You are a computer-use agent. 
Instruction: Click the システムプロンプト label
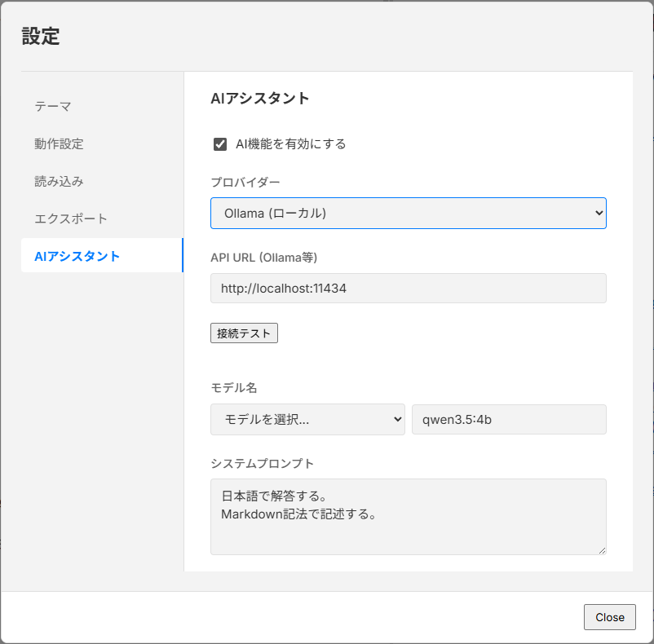(x=263, y=464)
